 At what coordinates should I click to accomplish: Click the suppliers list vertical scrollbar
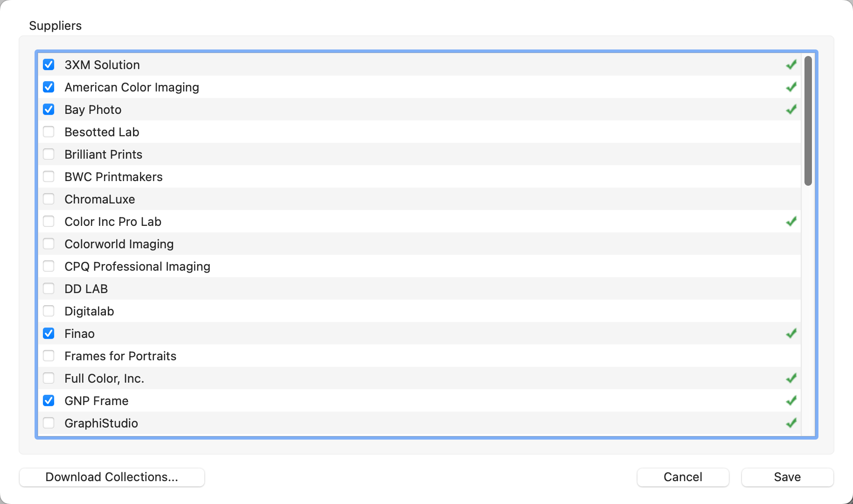tap(808, 121)
